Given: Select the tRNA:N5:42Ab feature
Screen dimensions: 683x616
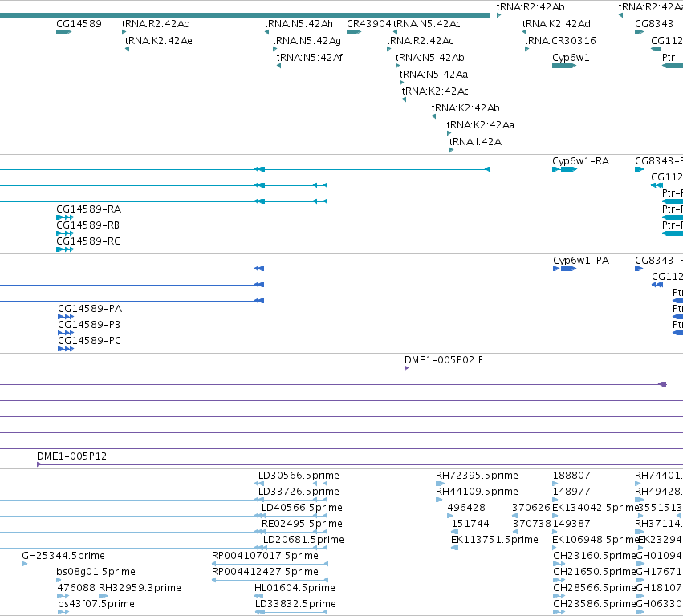Looking at the screenshot, I should coord(429,58).
